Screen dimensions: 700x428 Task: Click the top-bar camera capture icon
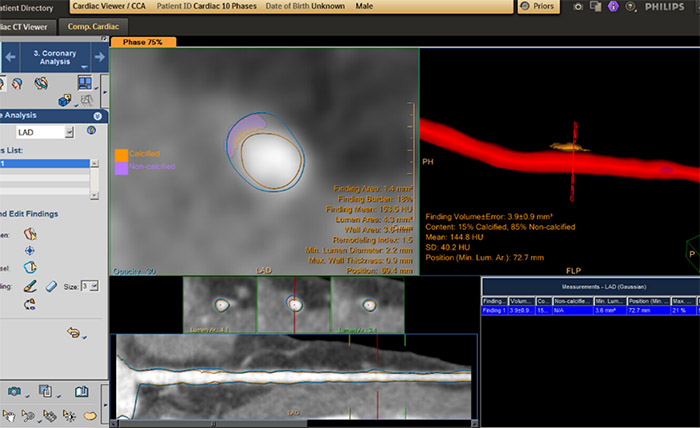[x=578, y=7]
